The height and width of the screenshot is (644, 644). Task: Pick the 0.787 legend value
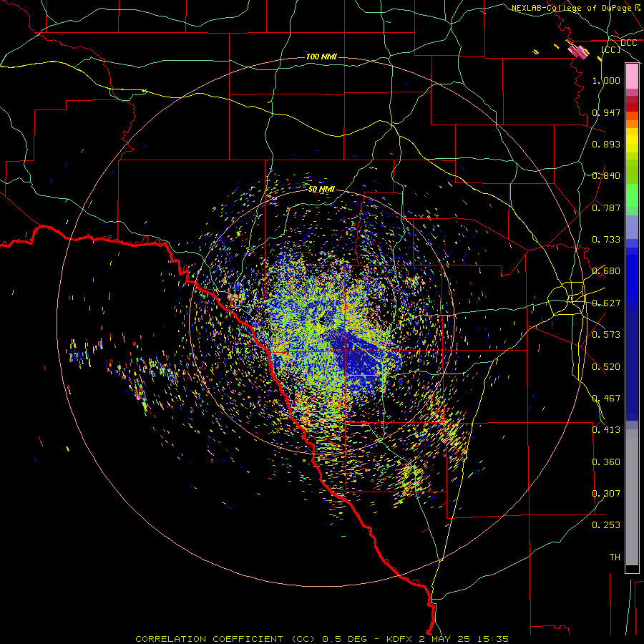[x=606, y=208]
